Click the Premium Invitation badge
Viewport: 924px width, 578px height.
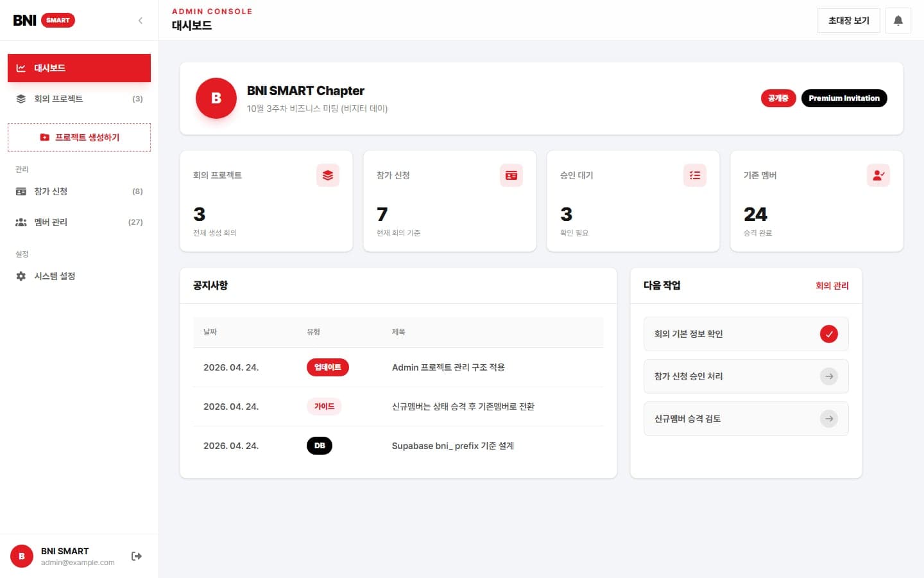[x=844, y=98]
